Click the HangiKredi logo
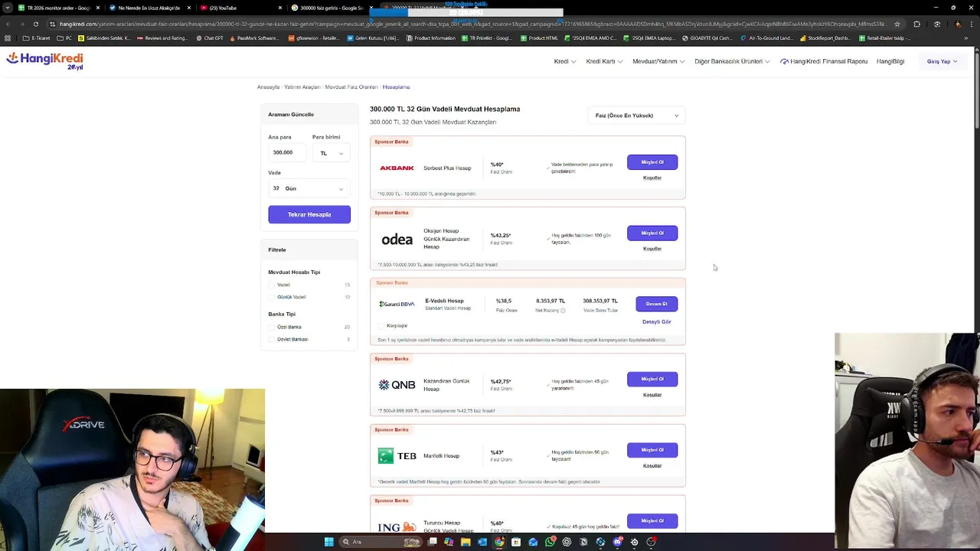The image size is (980, 551). pos(44,60)
